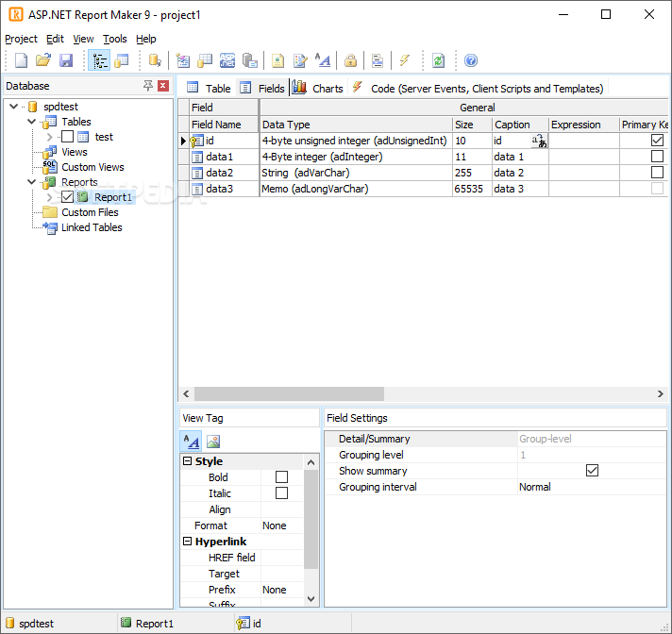The width and height of the screenshot is (672, 634).
Task: Uncheck Primary Key for id field
Action: [657, 140]
